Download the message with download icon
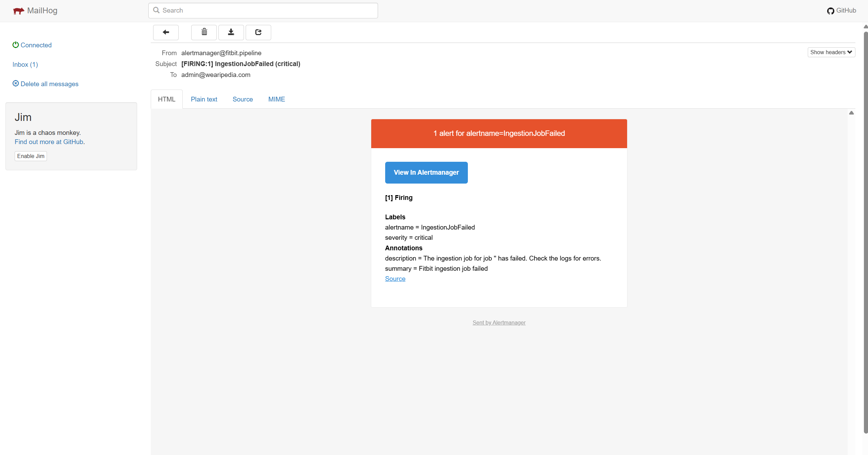This screenshot has height=455, width=868. pos(231,32)
